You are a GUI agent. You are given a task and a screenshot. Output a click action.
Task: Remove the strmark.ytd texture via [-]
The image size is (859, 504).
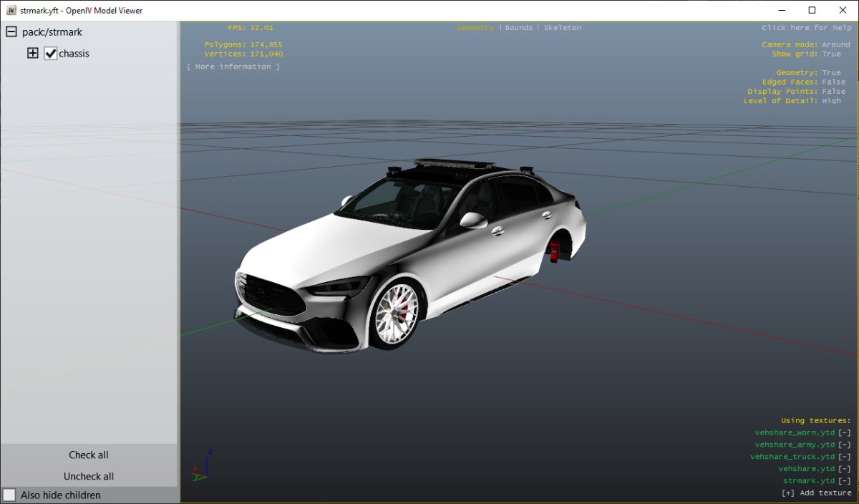[x=845, y=480]
